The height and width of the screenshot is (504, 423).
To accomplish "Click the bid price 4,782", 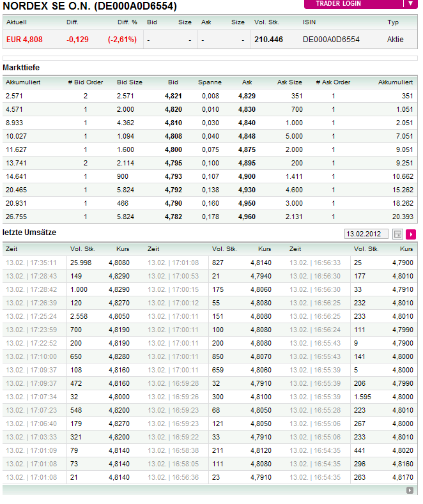I will coord(173,217).
